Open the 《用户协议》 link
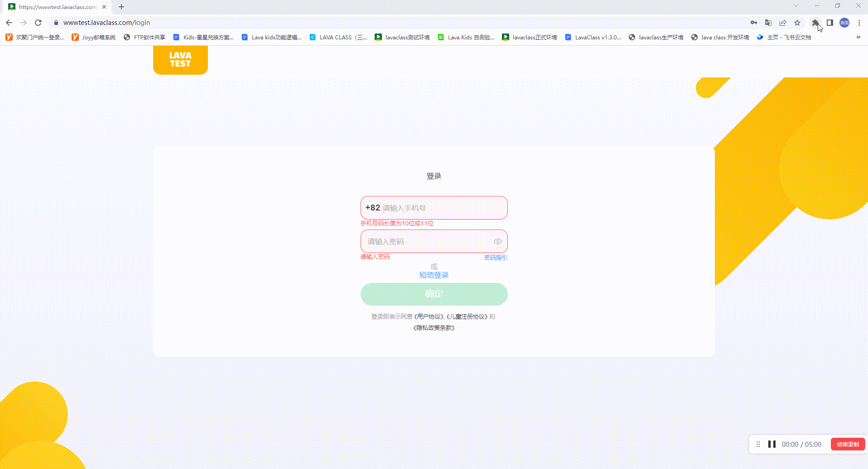Screen dimensions: 868x469 coord(429,316)
